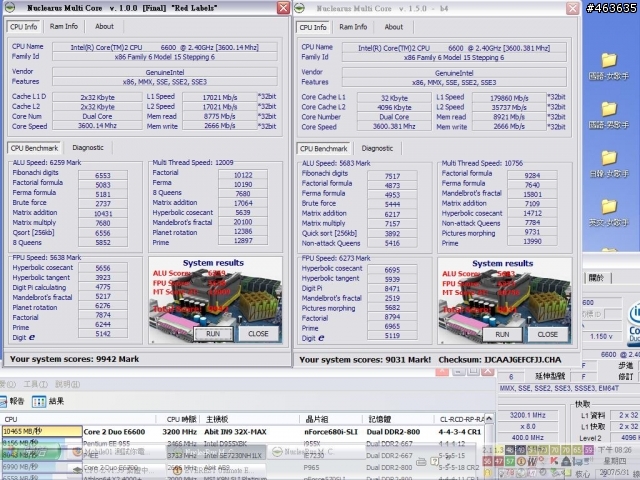Open the 國語-男歌手 desktop folder

click(609, 115)
